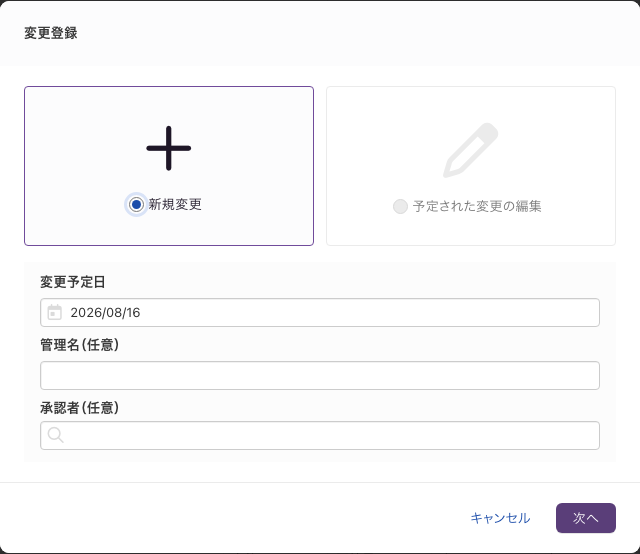
Task: Click the plus icon for new change
Action: pyautogui.click(x=169, y=148)
